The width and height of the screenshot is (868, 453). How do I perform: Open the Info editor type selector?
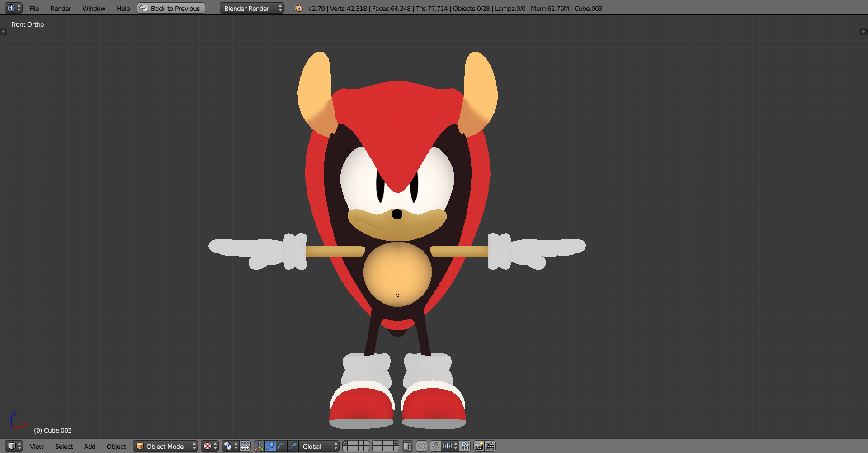(14, 8)
